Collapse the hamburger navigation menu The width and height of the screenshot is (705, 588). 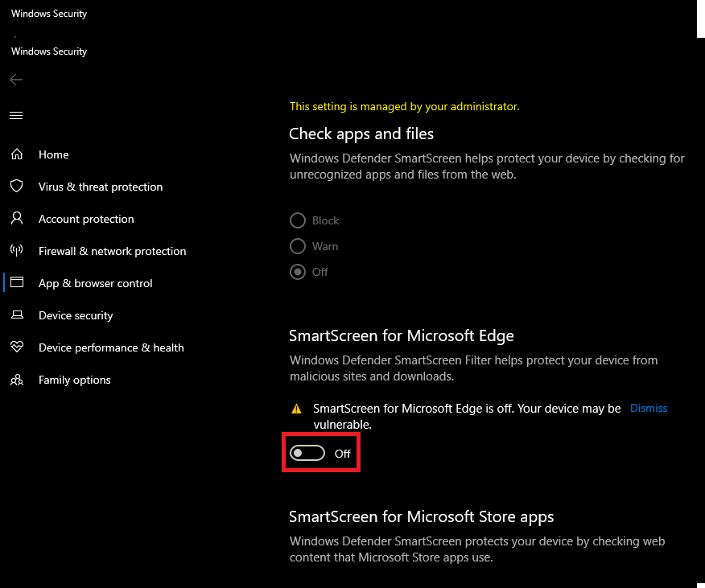tap(16, 116)
